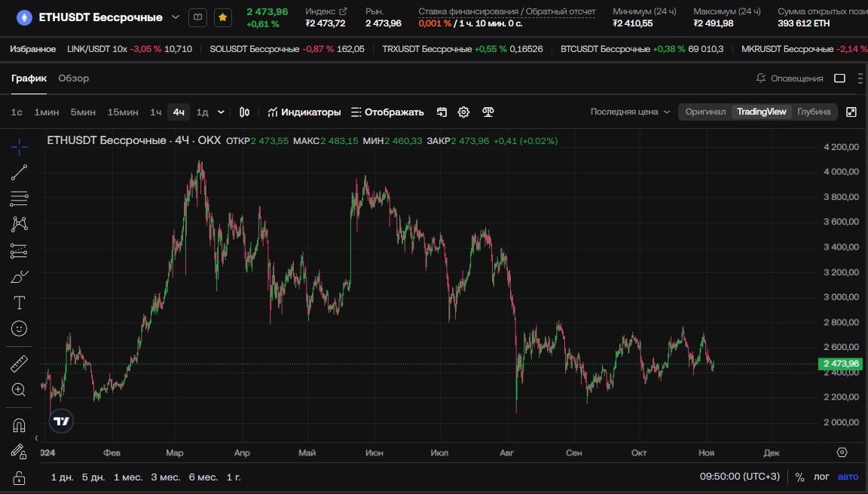Image resolution: width=868 pixels, height=494 pixels.
Task: Open the trading guide book icon
Action: tap(197, 17)
